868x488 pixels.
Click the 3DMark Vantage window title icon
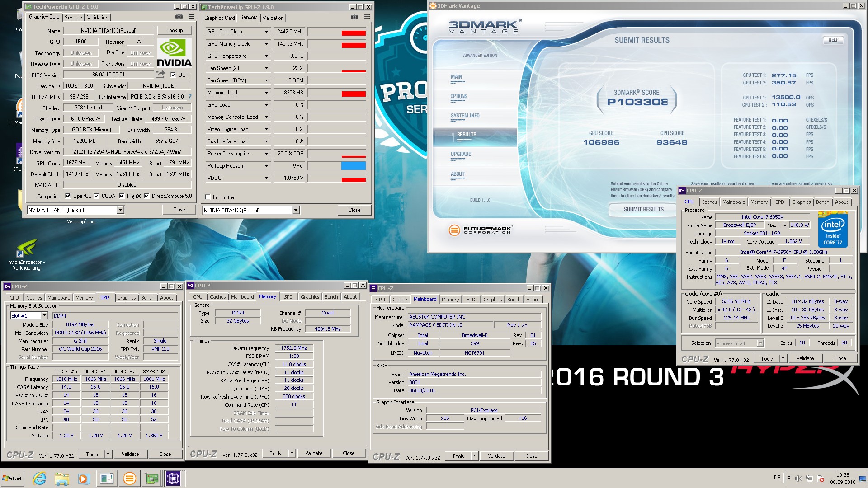click(433, 6)
